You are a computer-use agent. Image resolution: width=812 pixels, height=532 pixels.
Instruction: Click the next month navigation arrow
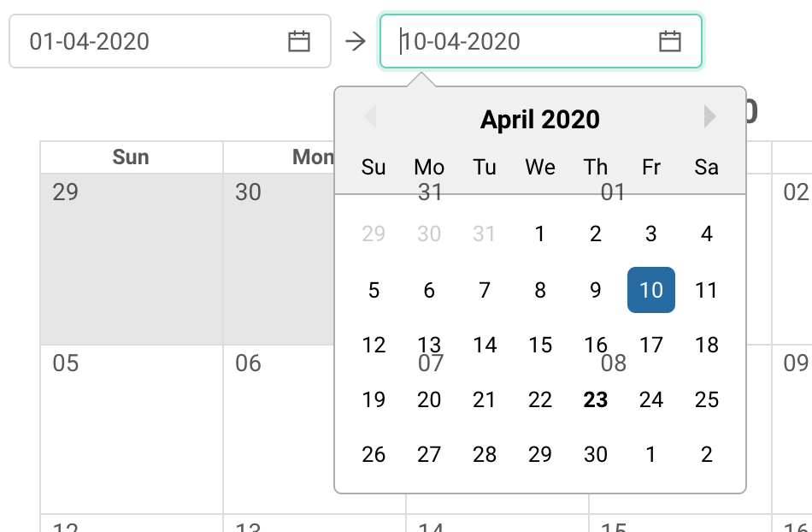(x=709, y=118)
